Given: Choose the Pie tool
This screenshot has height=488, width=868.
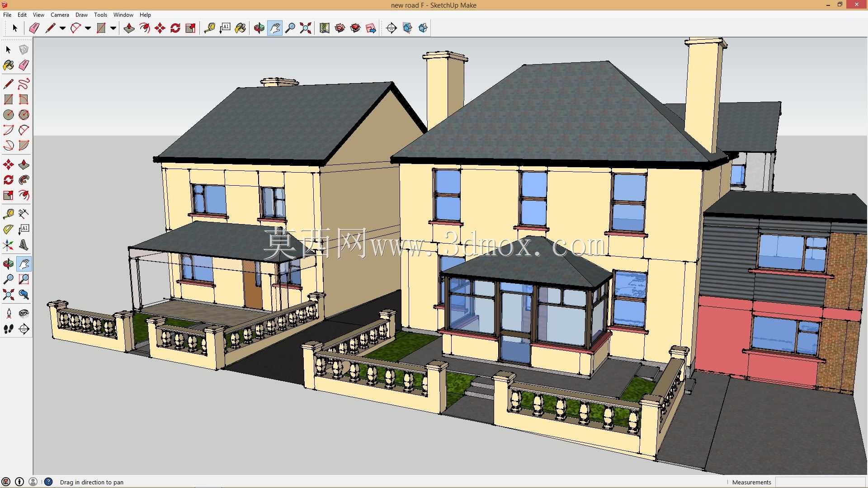Looking at the screenshot, I should click(x=24, y=145).
